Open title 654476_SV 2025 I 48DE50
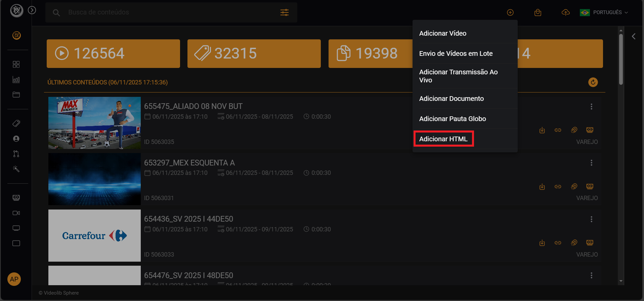 188,275
